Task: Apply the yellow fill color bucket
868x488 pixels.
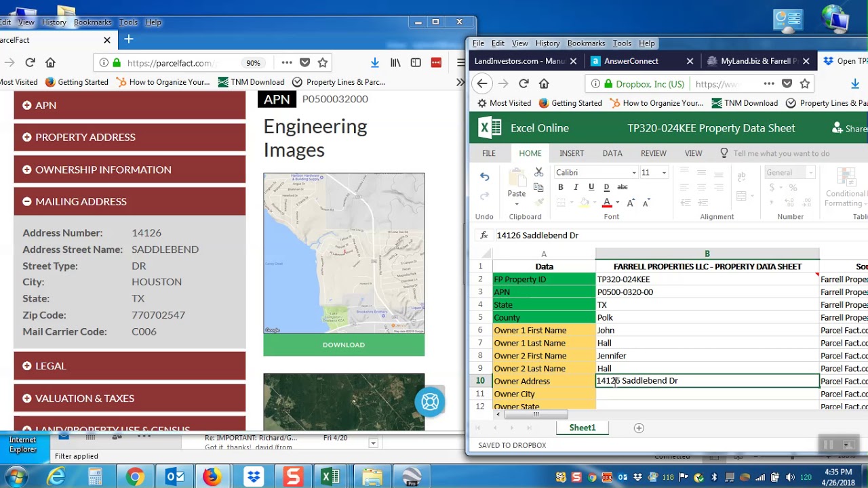Action: click(x=584, y=203)
